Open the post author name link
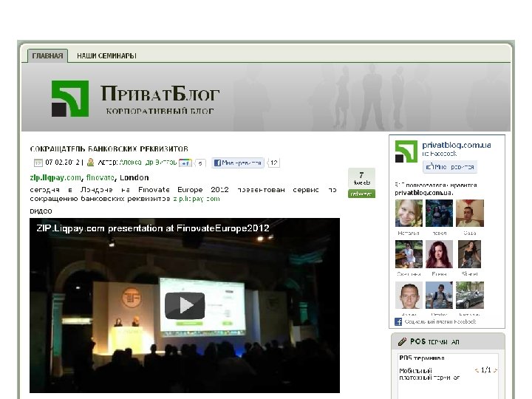 pos(148,163)
